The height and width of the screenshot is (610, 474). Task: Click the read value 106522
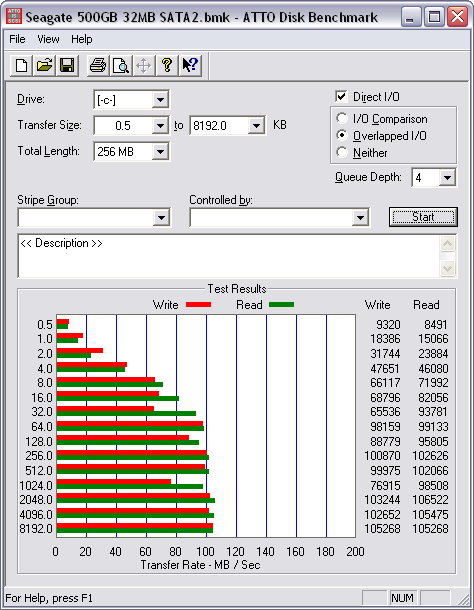430,500
